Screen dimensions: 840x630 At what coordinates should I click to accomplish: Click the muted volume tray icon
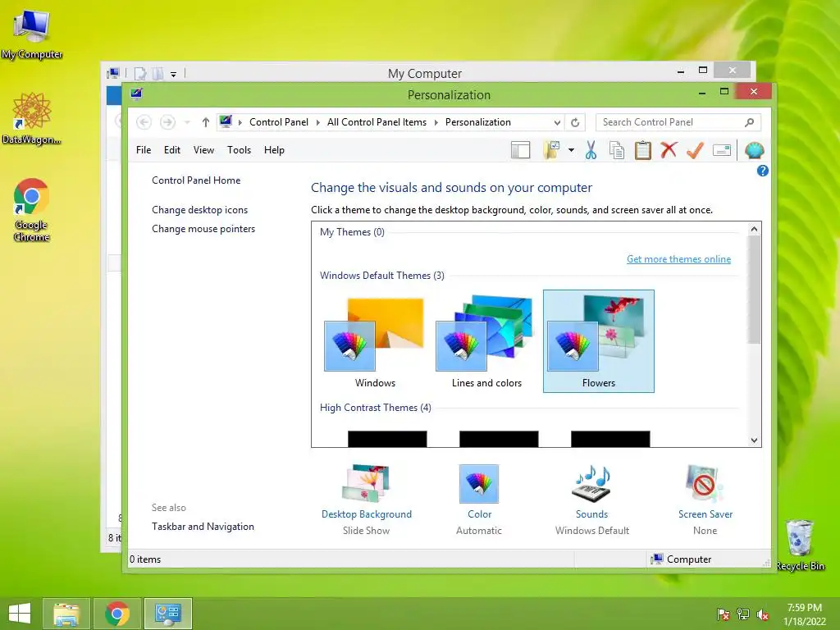(x=763, y=614)
